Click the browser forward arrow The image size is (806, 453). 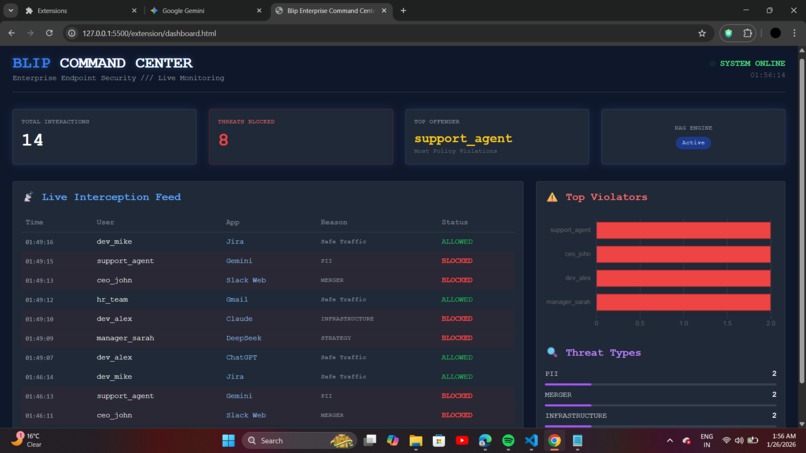tap(30, 33)
